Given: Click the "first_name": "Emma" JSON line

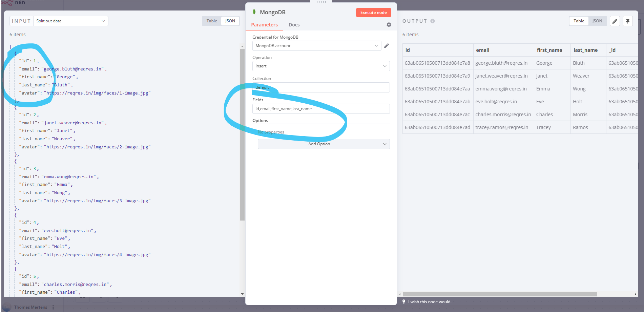Looking at the screenshot, I should coord(46,185).
